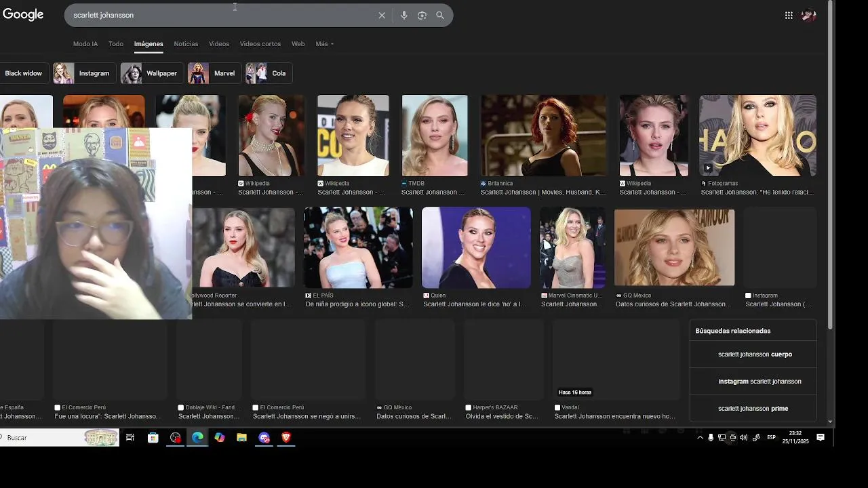Screen dimensions: 868x488
Task: Open the Fotogramas video thumbnail
Action: [758, 136]
